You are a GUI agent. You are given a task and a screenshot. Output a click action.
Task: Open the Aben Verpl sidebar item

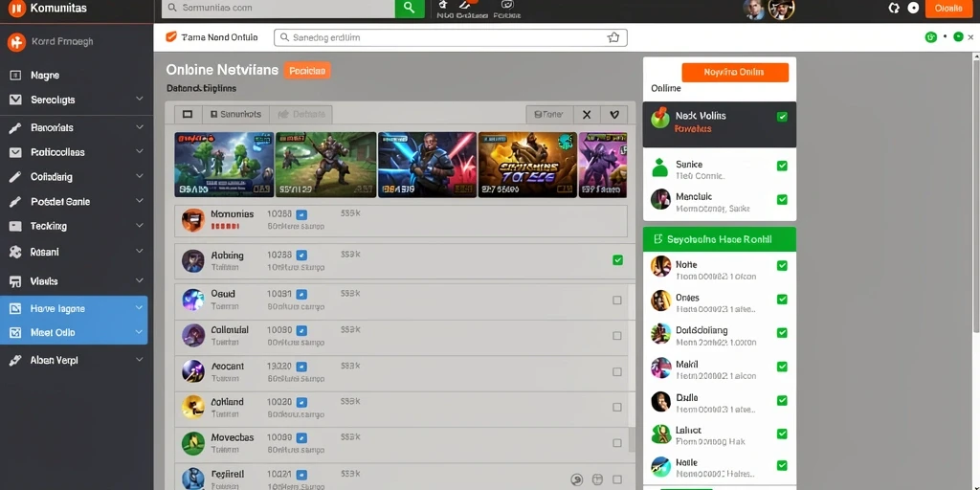(x=74, y=360)
